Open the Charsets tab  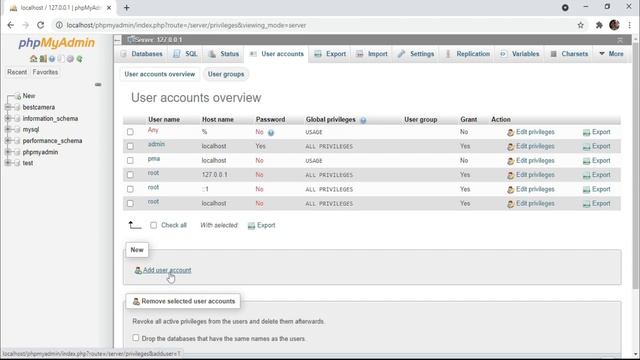point(569,54)
